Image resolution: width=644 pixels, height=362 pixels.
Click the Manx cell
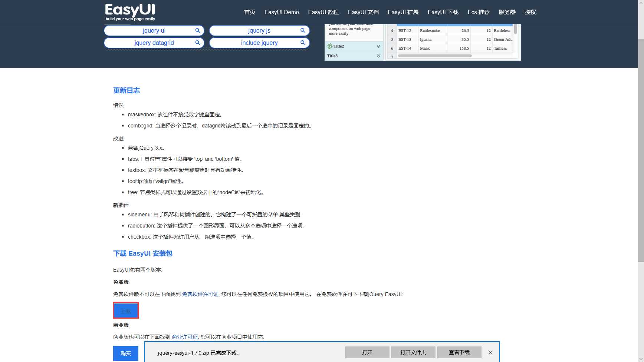[433, 49]
